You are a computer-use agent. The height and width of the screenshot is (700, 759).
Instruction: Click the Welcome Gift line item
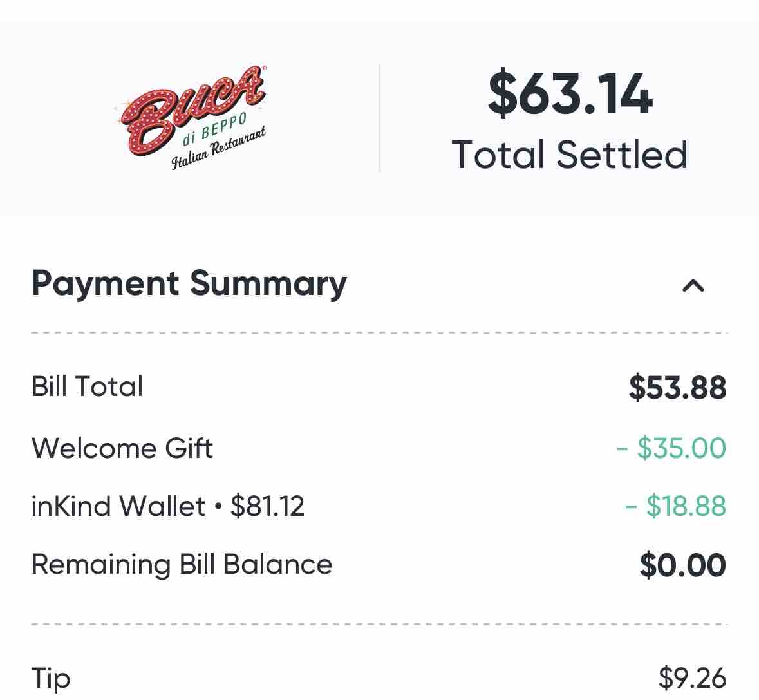pyautogui.click(x=122, y=448)
